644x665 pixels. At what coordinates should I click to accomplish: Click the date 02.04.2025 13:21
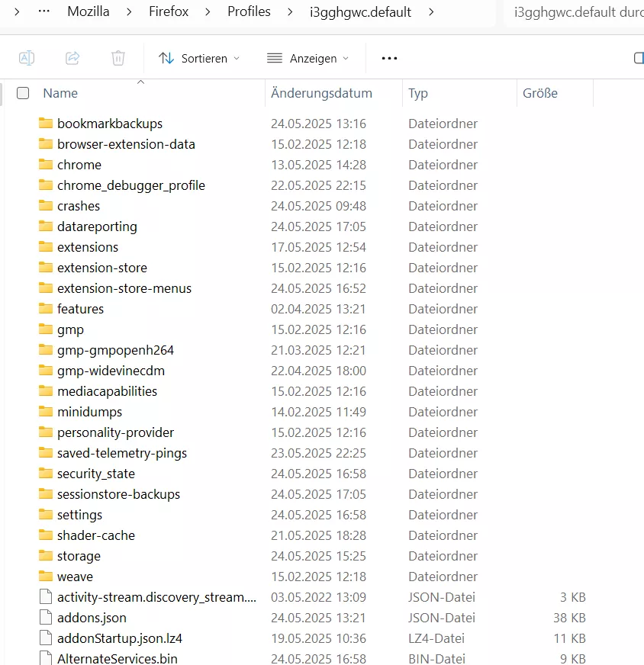[318, 309]
